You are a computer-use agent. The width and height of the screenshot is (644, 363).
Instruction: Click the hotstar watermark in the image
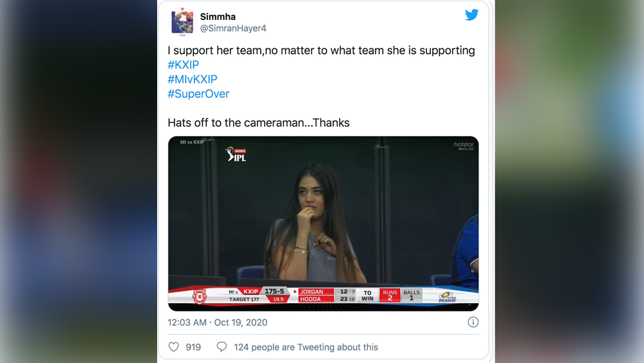pyautogui.click(x=464, y=146)
